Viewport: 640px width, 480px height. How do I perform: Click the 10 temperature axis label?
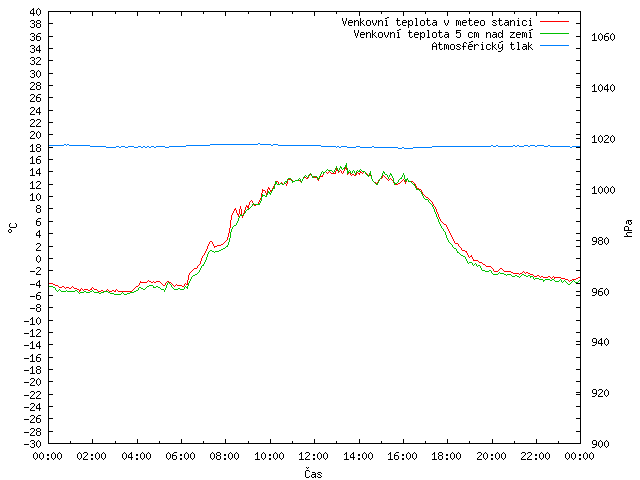click(36, 197)
